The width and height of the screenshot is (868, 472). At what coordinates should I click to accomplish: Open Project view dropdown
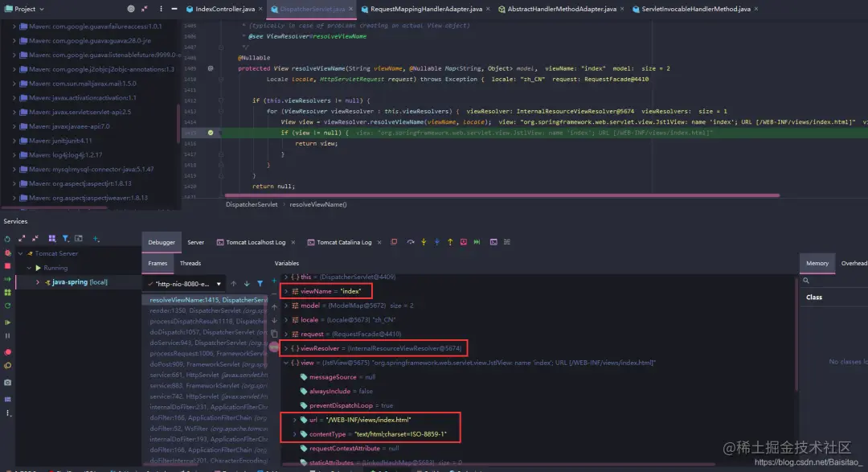(x=24, y=9)
